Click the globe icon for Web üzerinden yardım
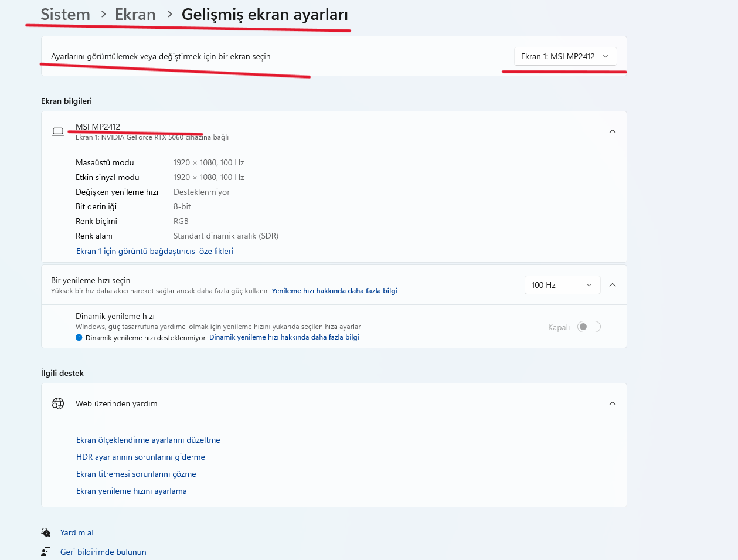This screenshot has width=738, height=560. 58,403
